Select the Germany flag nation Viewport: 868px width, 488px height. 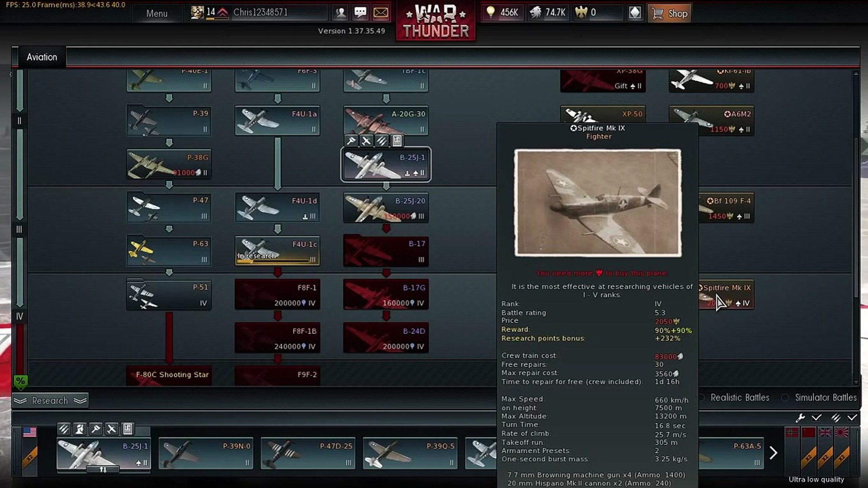tap(792, 433)
